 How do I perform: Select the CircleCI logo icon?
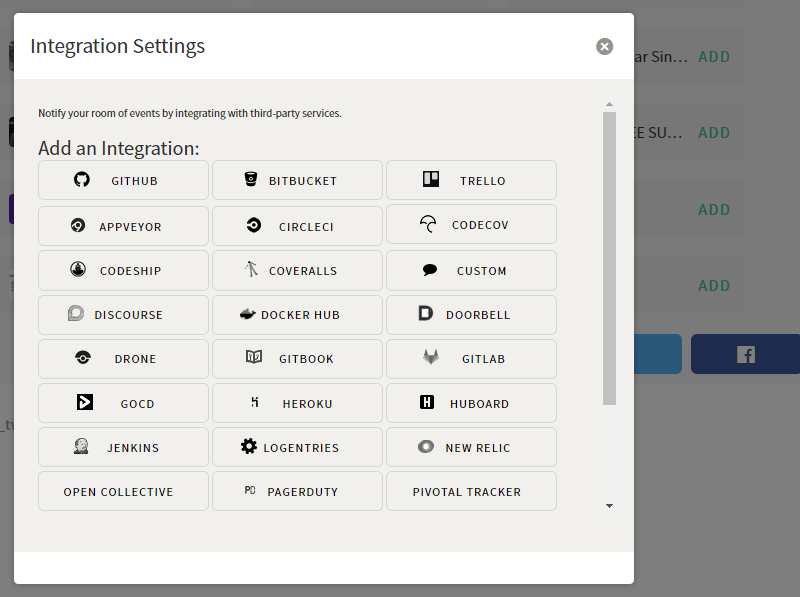coord(254,226)
